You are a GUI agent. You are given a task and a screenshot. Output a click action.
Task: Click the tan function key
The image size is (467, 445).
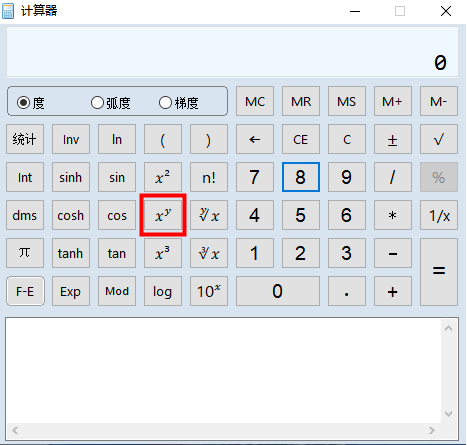pos(117,253)
